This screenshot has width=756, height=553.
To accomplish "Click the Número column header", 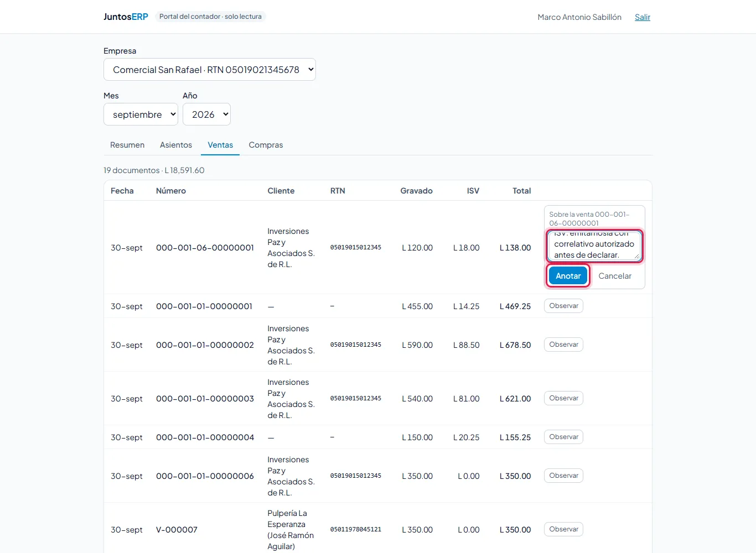I will pos(171,191).
